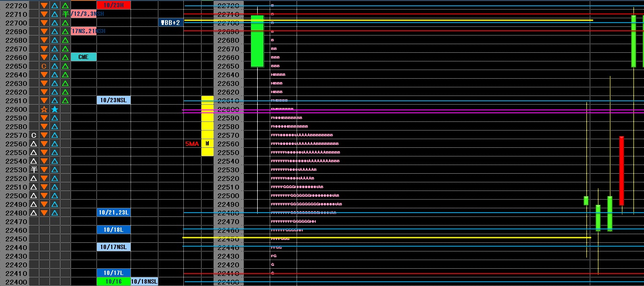Image resolution: width=644 pixels, height=286 pixels.
Task: Select the light blue 10/17NSL cell
Action: click(113, 247)
